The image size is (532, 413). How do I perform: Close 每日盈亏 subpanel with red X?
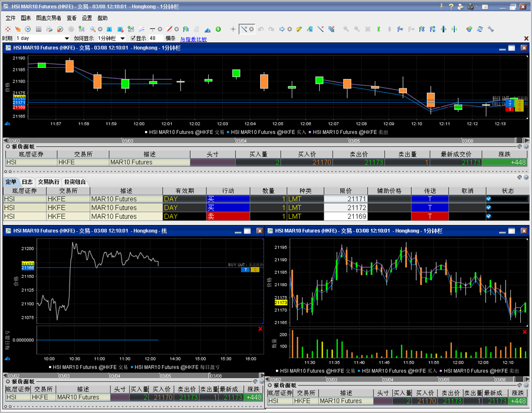[260, 329]
